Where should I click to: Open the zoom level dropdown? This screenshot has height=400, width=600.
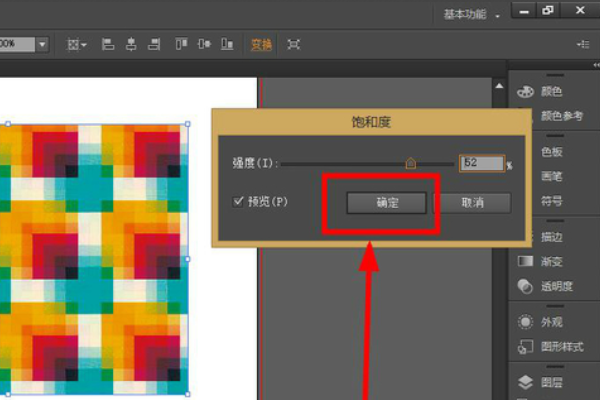tap(41, 44)
